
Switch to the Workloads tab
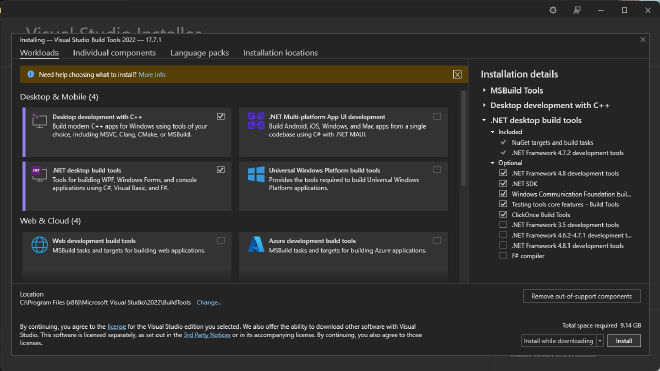pos(39,53)
